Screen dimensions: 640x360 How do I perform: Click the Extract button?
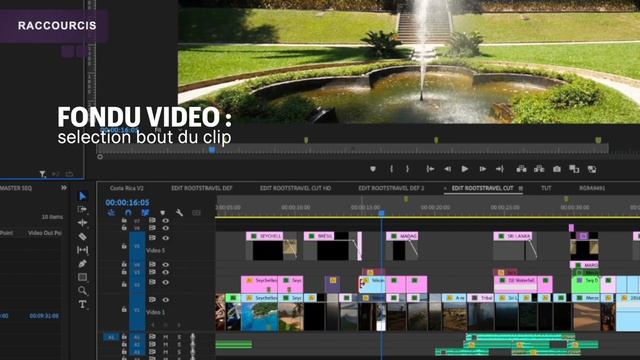coord(539,169)
